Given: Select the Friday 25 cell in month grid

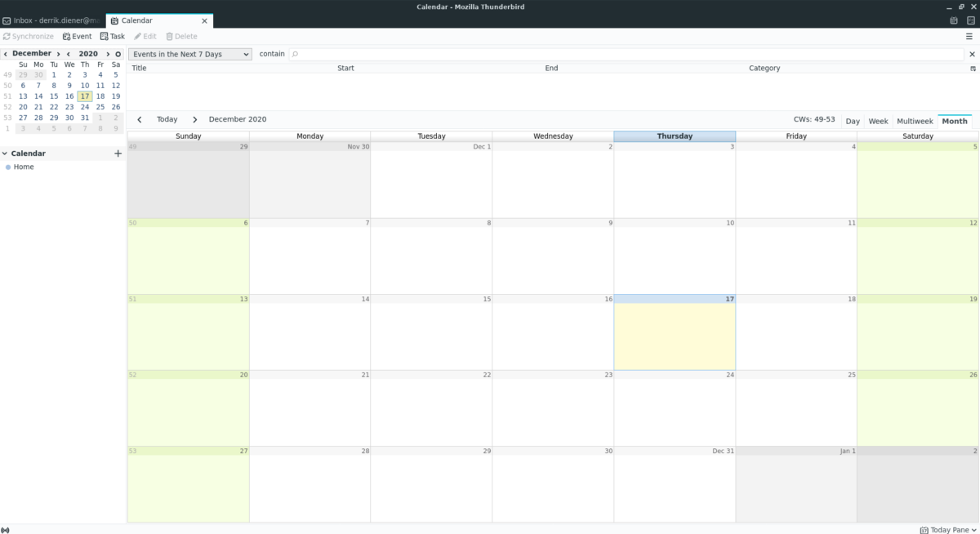Looking at the screenshot, I should [796, 408].
